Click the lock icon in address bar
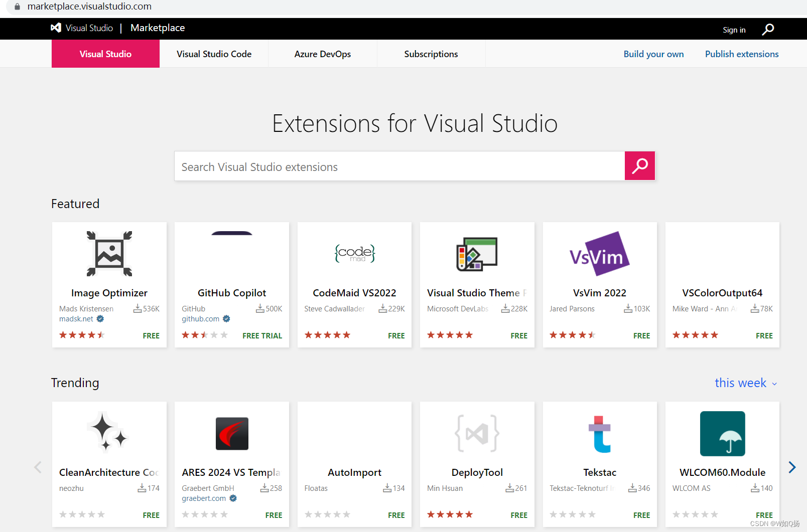Screen dimensions: 807x532 click(17, 7)
